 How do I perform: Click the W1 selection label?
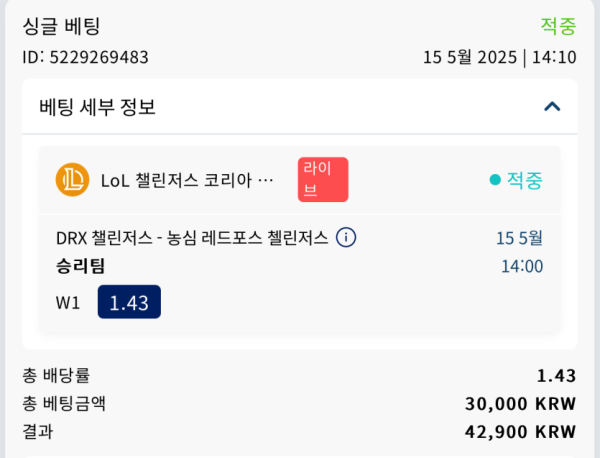point(68,303)
